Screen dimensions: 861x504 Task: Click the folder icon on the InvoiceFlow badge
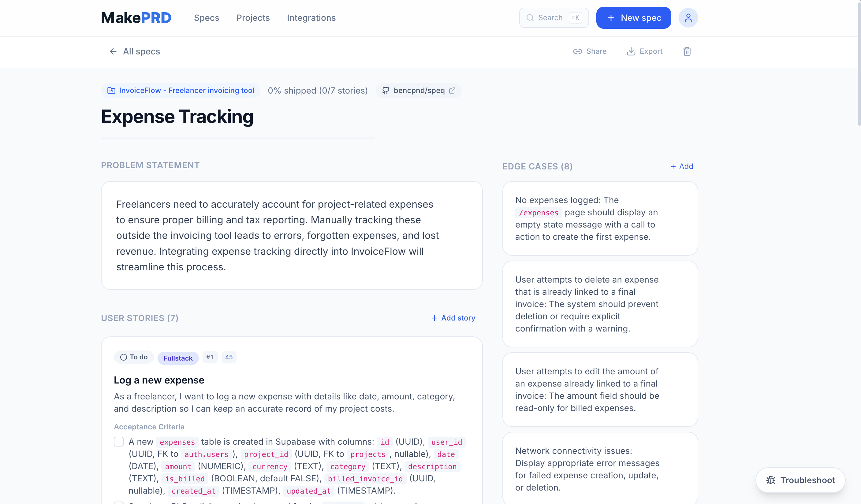click(x=111, y=90)
